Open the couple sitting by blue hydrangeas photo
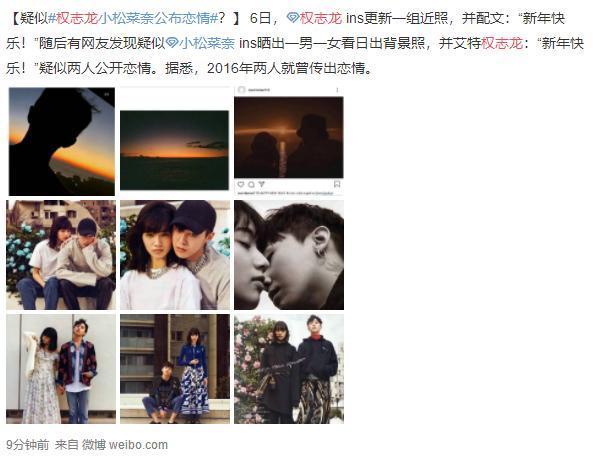 pyautogui.click(x=61, y=255)
